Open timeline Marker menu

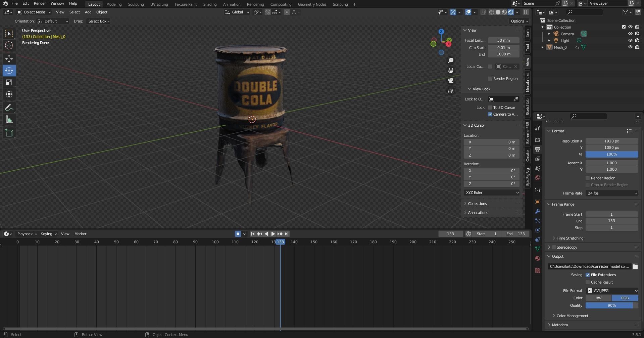coord(80,234)
